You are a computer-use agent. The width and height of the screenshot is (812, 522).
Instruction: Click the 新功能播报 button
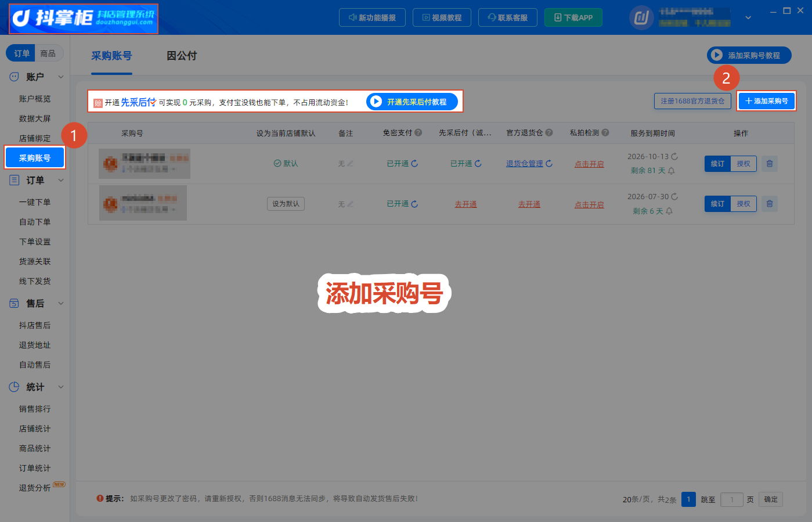(x=372, y=17)
